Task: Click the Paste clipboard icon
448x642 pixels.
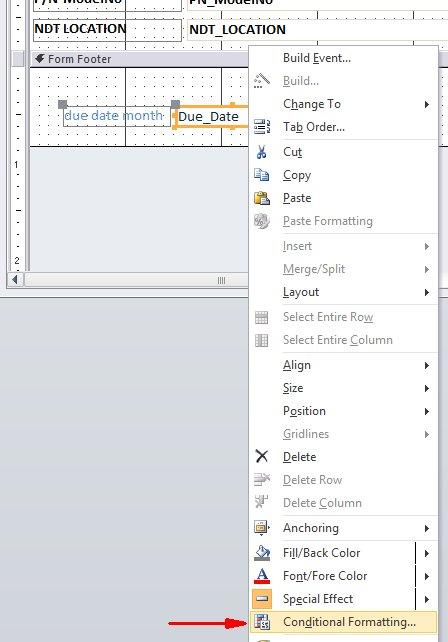Action: pos(262,198)
